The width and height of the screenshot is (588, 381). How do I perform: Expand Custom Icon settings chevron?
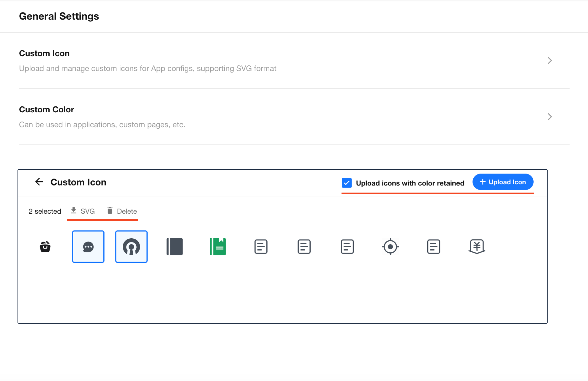pyautogui.click(x=550, y=61)
